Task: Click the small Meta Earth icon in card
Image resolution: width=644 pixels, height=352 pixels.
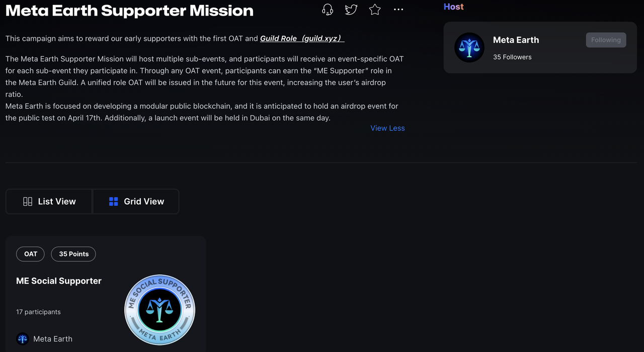Action: tap(22, 339)
